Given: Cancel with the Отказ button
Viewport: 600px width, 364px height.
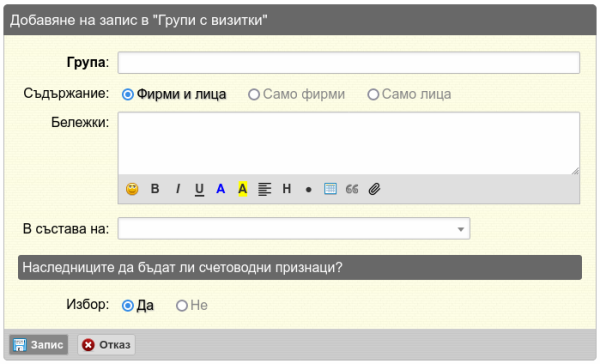Looking at the screenshot, I should [106, 345].
